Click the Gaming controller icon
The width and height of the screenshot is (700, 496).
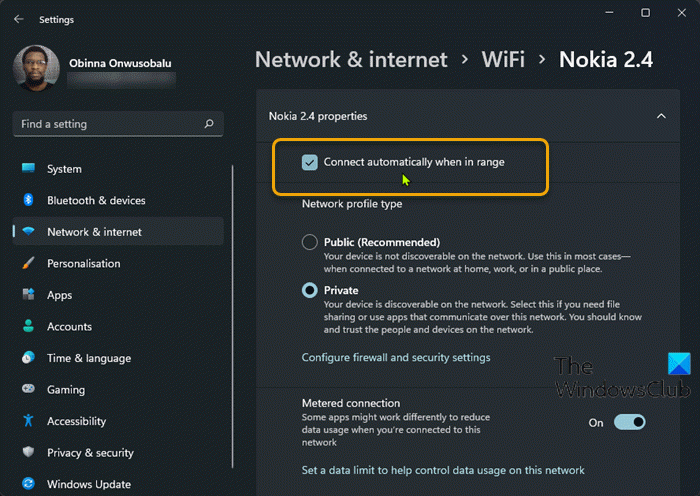(x=28, y=390)
